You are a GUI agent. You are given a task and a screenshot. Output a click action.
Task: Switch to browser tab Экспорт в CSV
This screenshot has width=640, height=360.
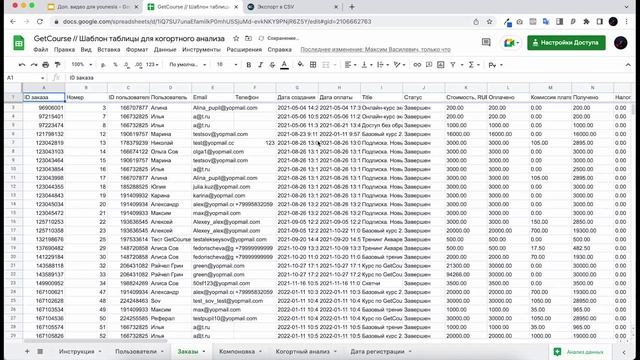pyautogui.click(x=292, y=7)
